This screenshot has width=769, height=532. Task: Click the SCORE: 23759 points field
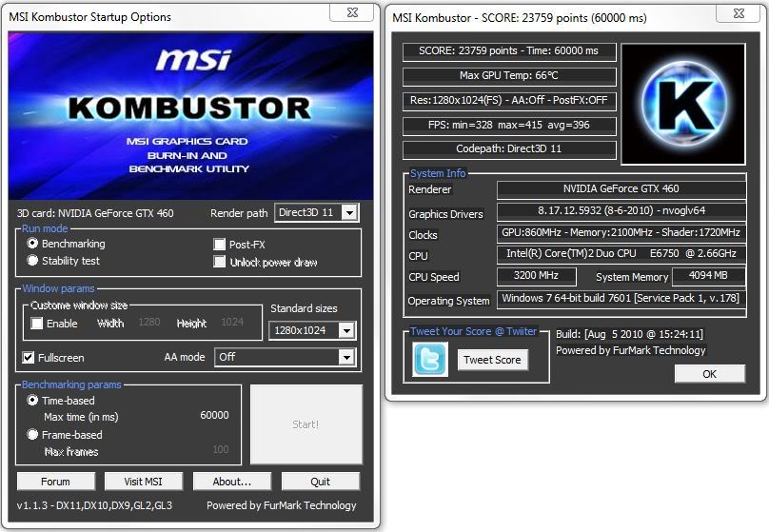coord(509,51)
